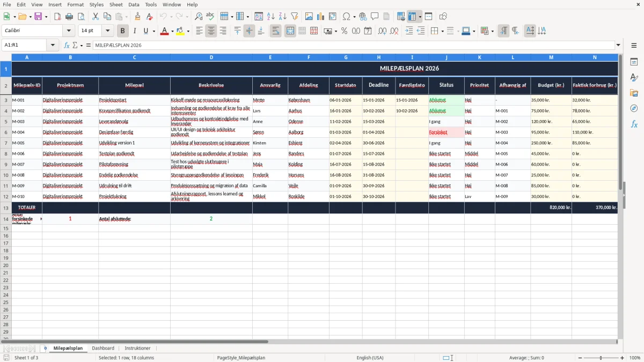
Task: Toggle print preview
Action: 81,17
